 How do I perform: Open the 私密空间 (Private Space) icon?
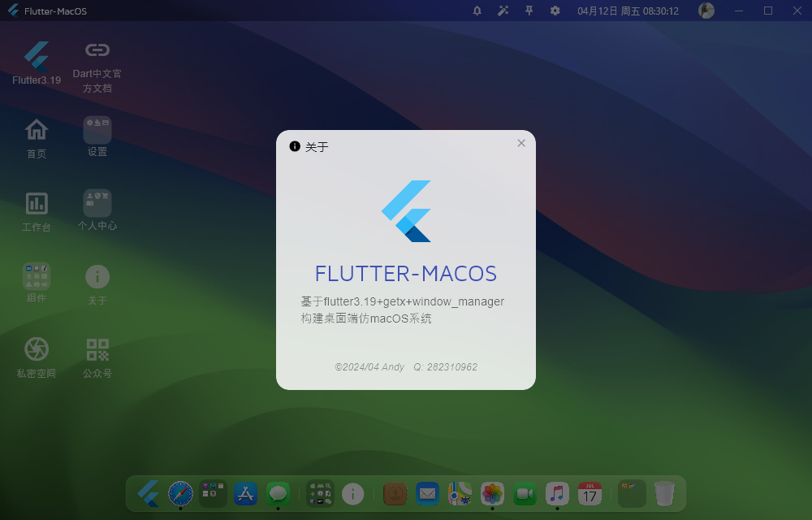click(36, 349)
